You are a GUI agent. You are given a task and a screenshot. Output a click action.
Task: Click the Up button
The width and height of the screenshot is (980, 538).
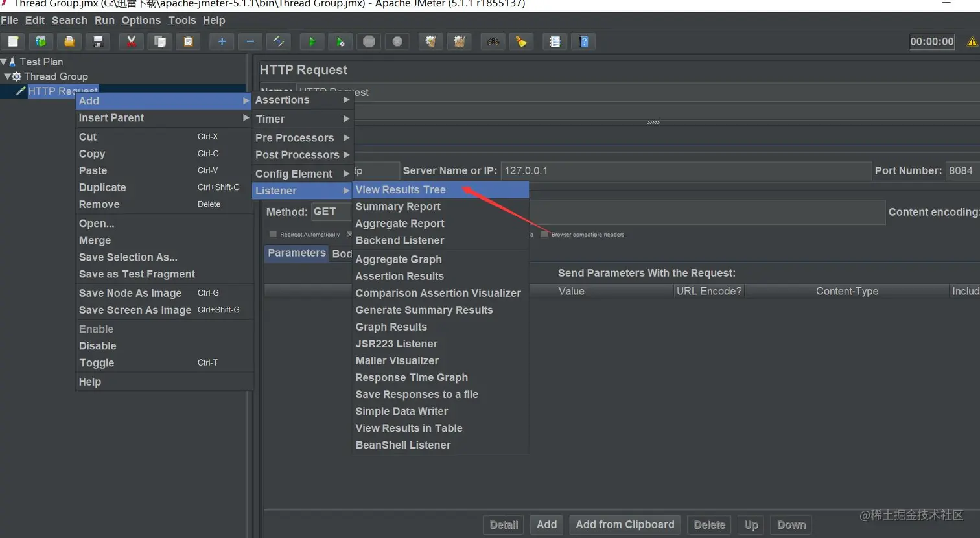click(751, 525)
